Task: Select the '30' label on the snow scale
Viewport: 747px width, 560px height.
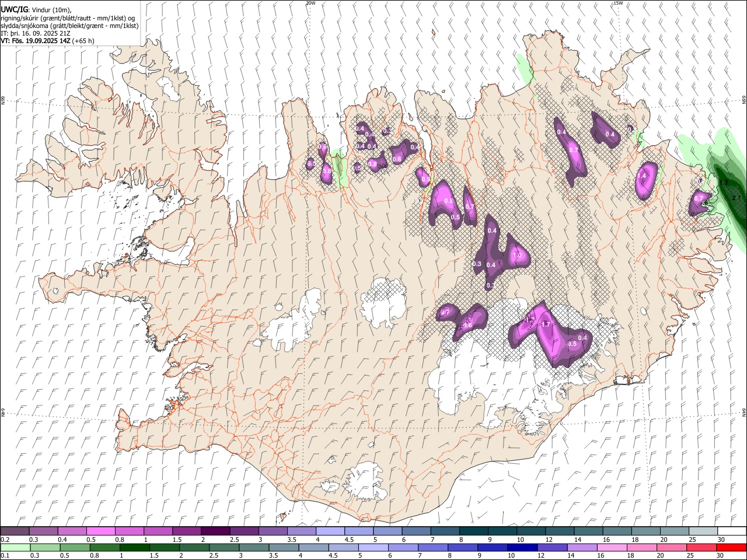Action: point(721,540)
